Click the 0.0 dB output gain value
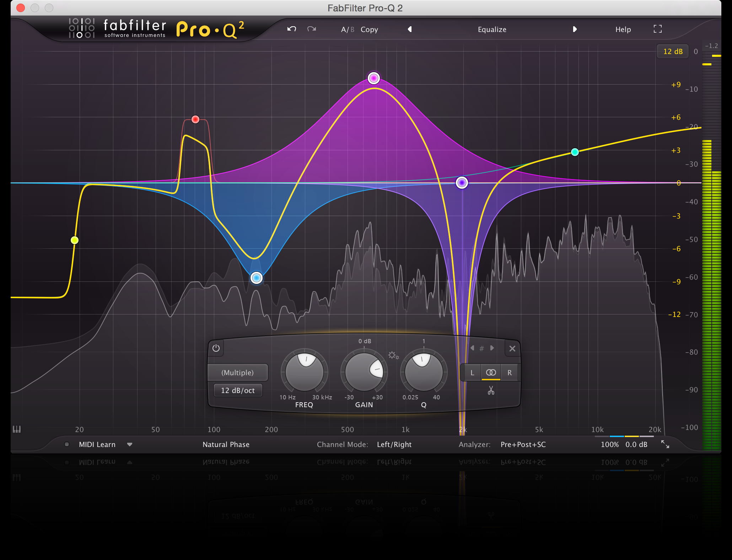This screenshot has height=560, width=732. [636, 445]
